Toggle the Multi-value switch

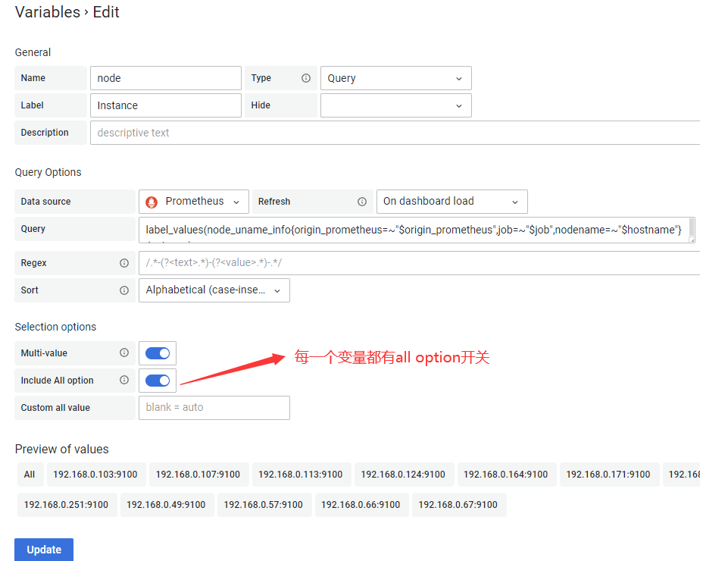[x=158, y=353]
